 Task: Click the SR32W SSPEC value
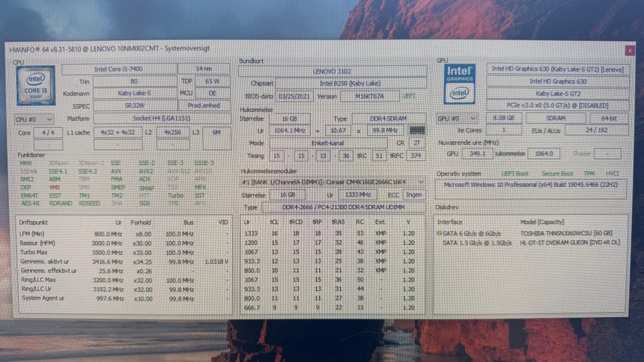[x=134, y=105]
